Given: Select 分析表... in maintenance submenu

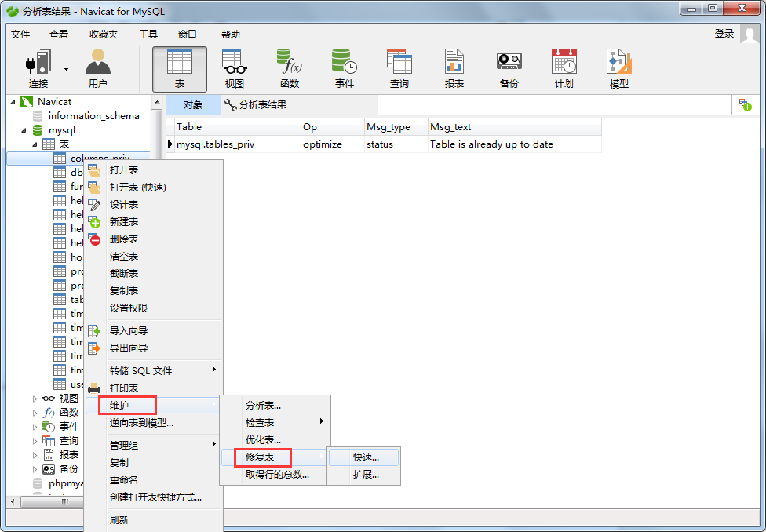Looking at the screenshot, I should coord(275,406).
